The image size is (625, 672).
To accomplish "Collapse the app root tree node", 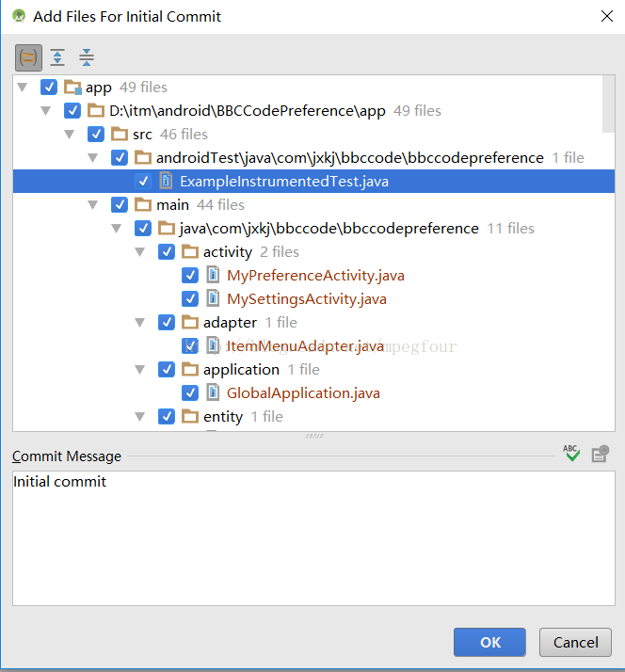I will tap(23, 87).
